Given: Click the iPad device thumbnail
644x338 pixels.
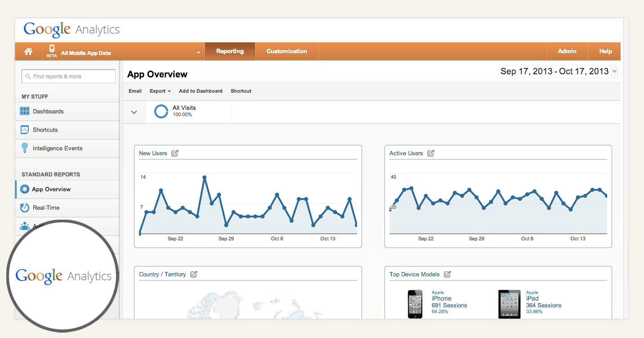Looking at the screenshot, I should 510,304.
